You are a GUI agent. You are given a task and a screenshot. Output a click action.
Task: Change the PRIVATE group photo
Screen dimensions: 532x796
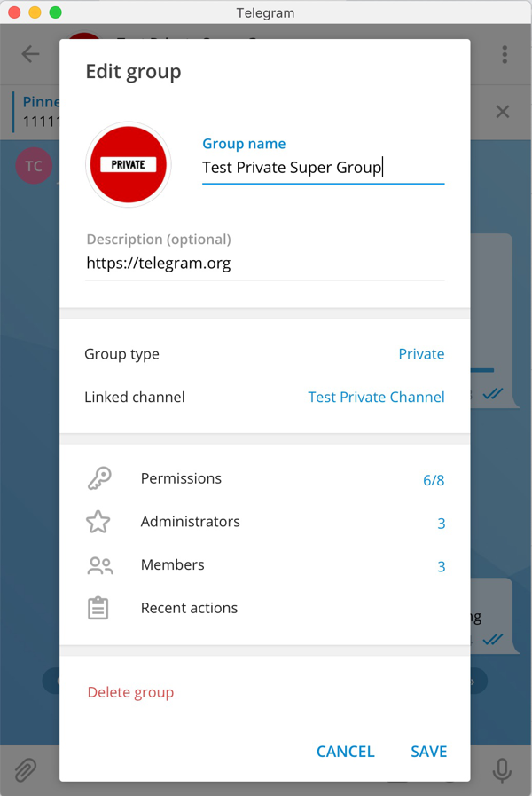(129, 165)
